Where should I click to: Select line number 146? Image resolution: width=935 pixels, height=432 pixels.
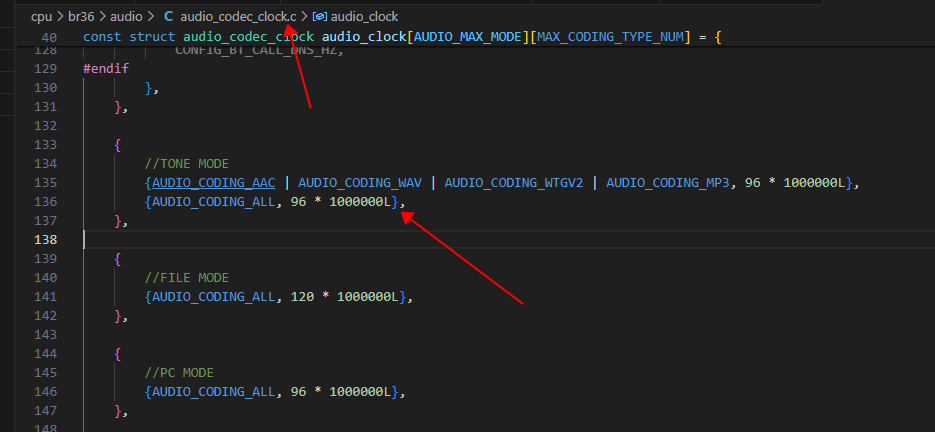click(x=45, y=392)
